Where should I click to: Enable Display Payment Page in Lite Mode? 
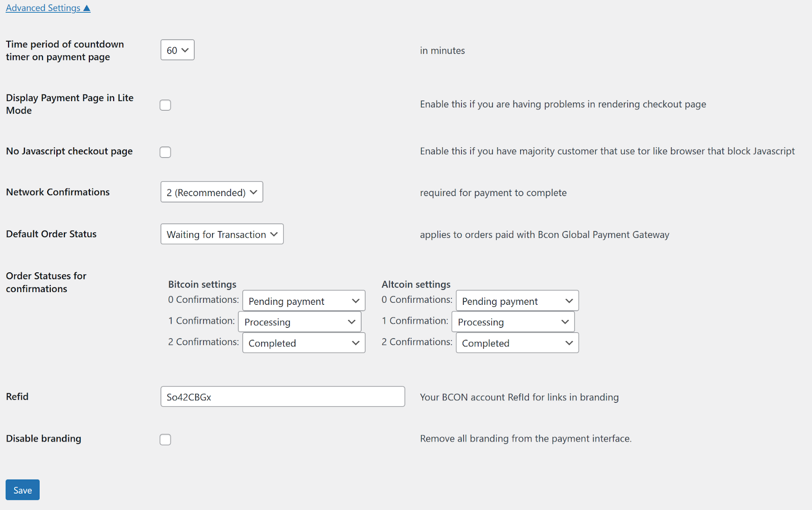coord(165,105)
